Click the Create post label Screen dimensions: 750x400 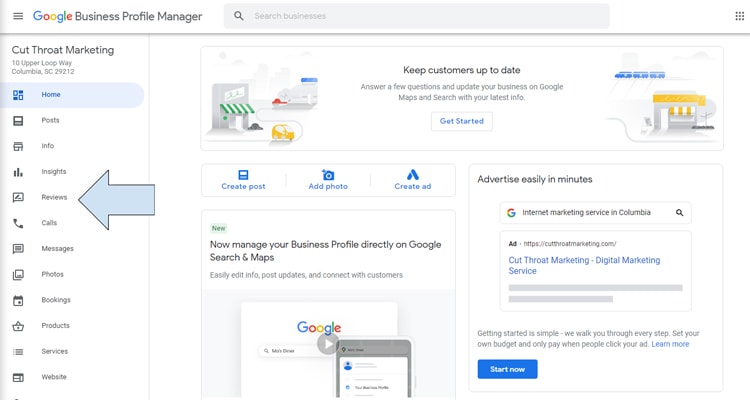(x=243, y=187)
